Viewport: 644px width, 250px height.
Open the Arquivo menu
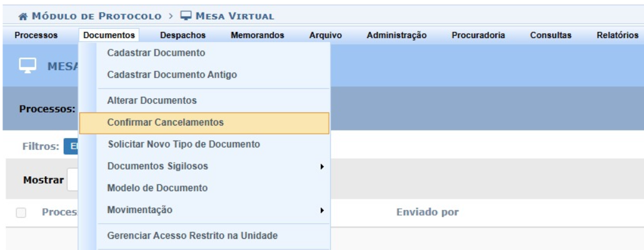point(325,36)
